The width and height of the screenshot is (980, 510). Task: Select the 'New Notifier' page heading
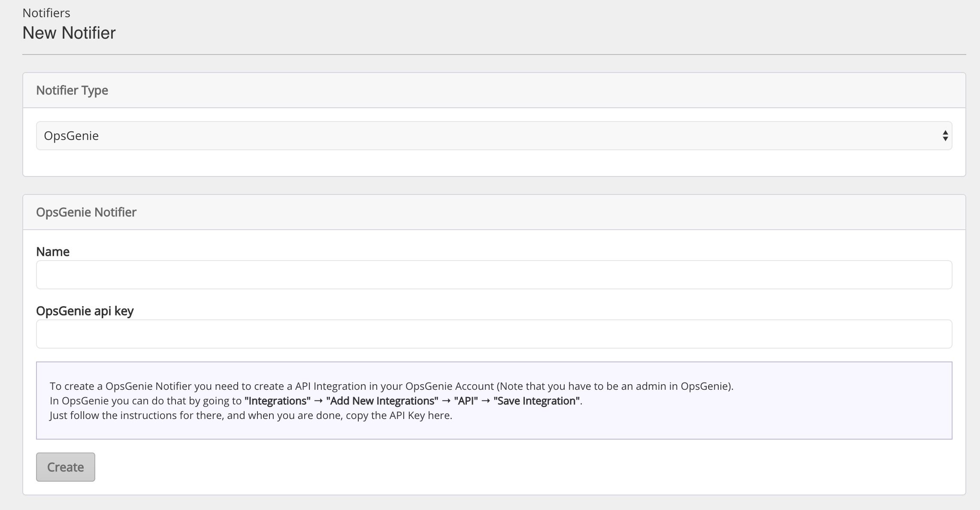pyautogui.click(x=69, y=33)
